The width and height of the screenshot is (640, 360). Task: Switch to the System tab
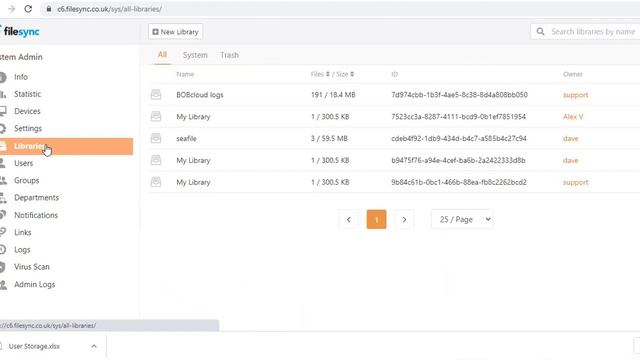point(195,55)
